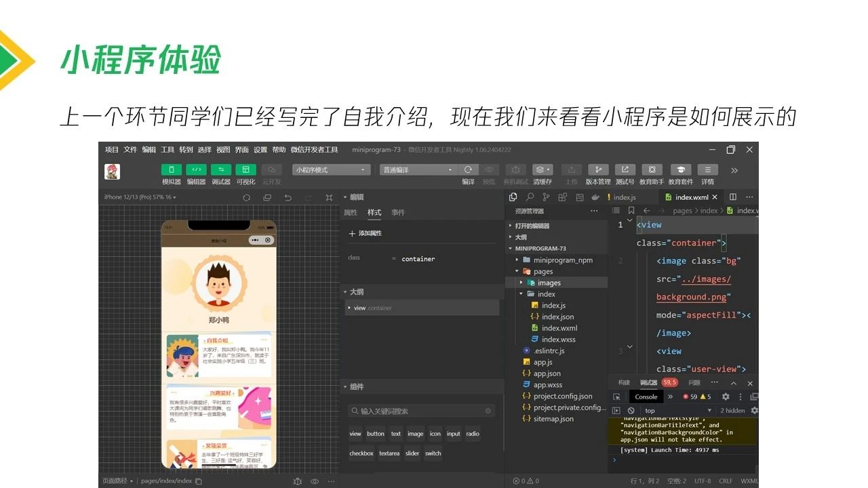
Task: Click the Console tab in debugger
Action: (646, 396)
